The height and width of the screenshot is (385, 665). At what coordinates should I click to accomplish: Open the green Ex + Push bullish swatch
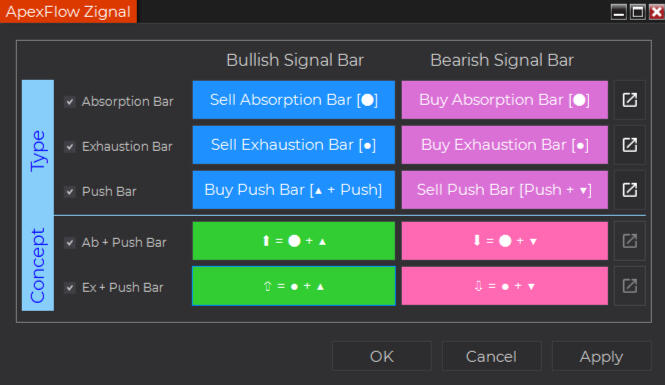(x=293, y=286)
